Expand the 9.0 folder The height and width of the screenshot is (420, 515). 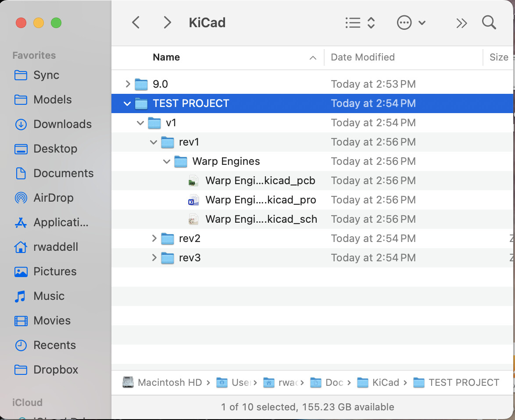[128, 84]
